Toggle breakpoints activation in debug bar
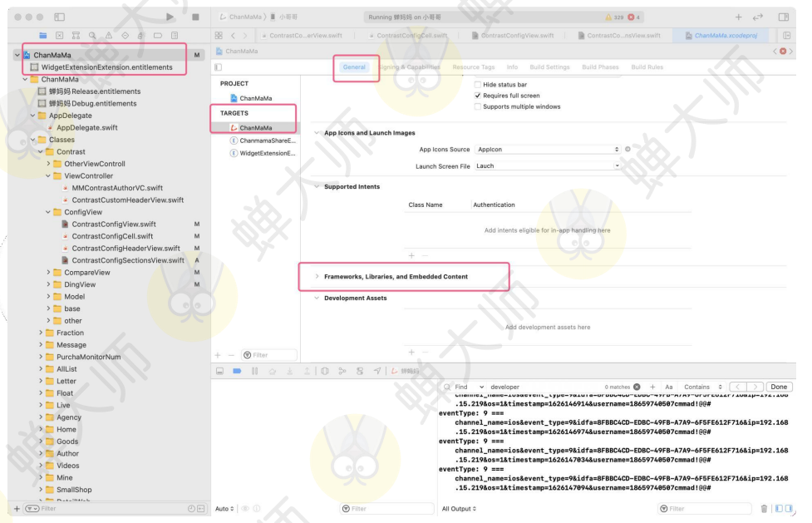This screenshot has width=812, height=523. pyautogui.click(x=237, y=371)
